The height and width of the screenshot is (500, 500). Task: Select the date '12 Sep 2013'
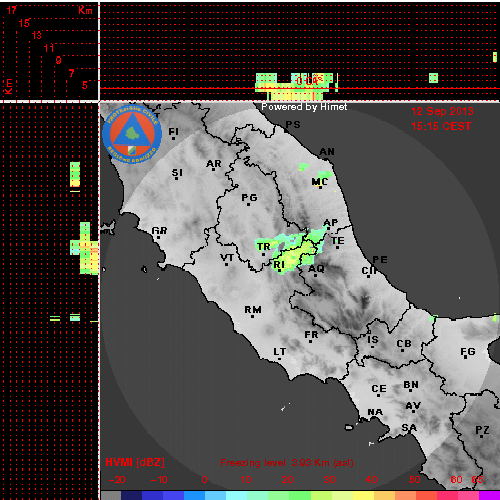pyautogui.click(x=442, y=111)
